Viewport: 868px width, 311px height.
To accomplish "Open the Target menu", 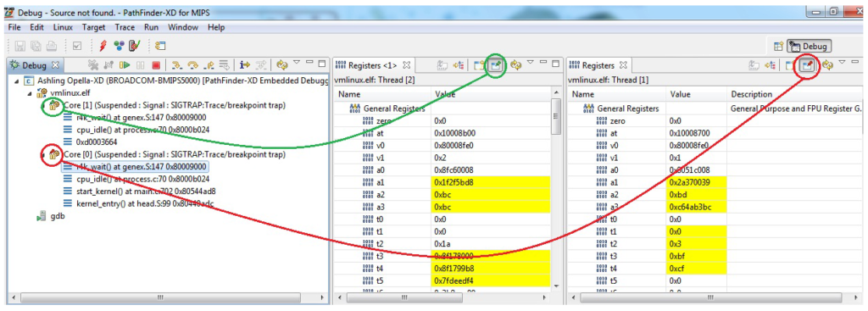I will pyautogui.click(x=93, y=27).
